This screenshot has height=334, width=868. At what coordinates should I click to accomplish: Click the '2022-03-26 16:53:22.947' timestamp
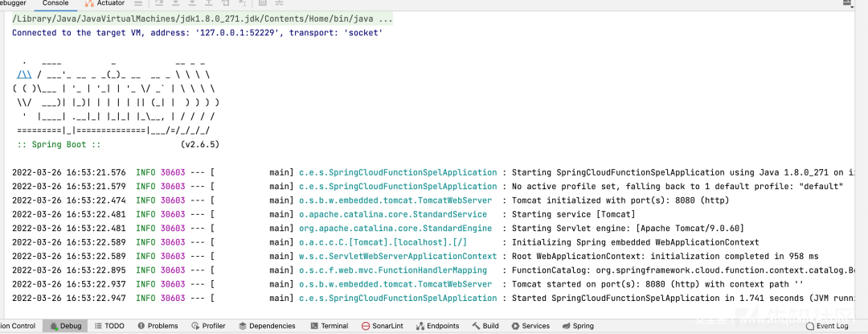[x=69, y=298]
